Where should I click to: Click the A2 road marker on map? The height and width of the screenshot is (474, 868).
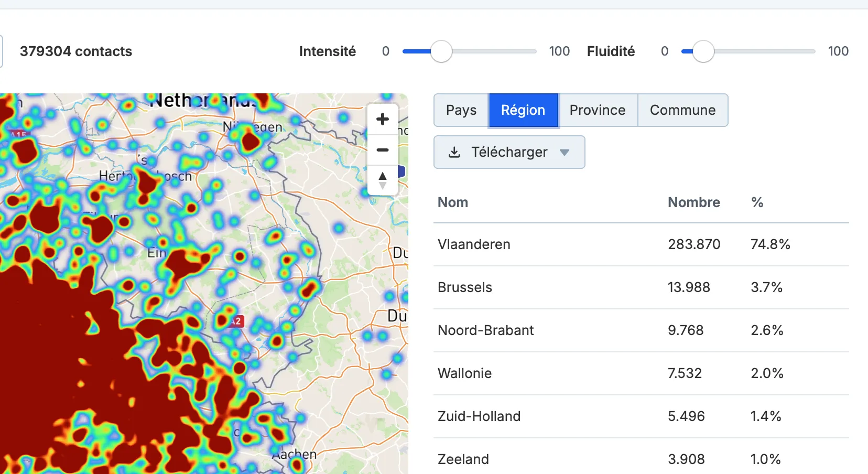(236, 321)
